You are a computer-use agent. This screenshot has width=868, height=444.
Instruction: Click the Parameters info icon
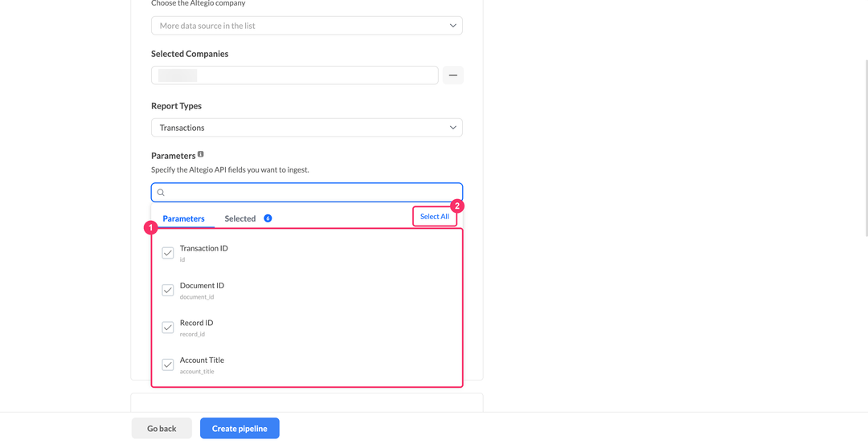tap(200, 154)
